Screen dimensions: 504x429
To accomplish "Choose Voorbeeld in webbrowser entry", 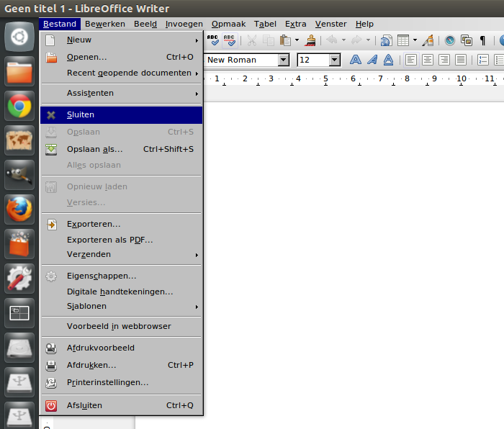I will pos(122,327).
